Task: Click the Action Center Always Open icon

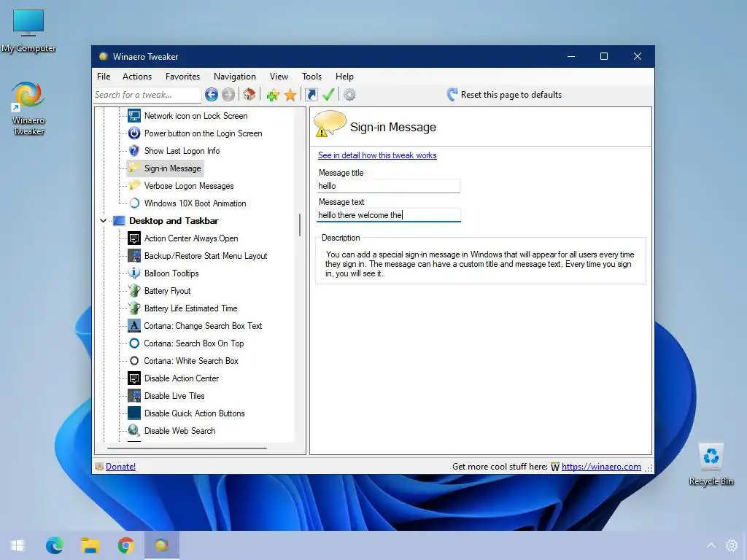Action: pos(134,238)
